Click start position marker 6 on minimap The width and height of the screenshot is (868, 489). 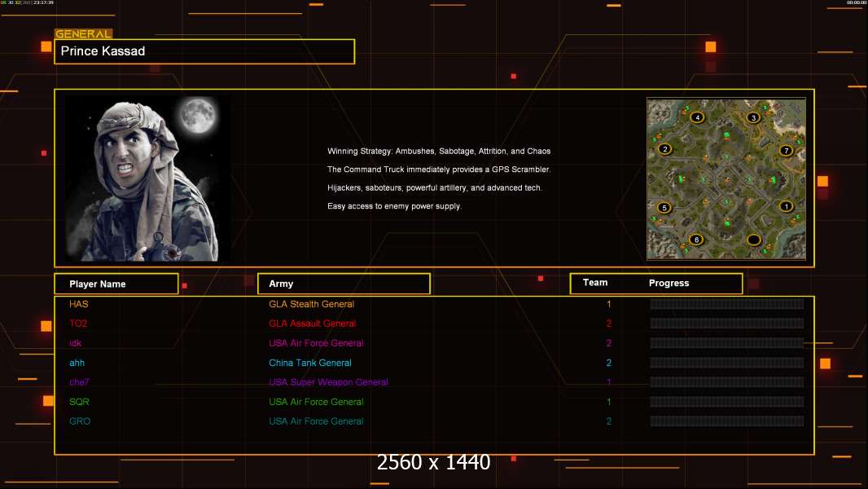[x=696, y=240]
